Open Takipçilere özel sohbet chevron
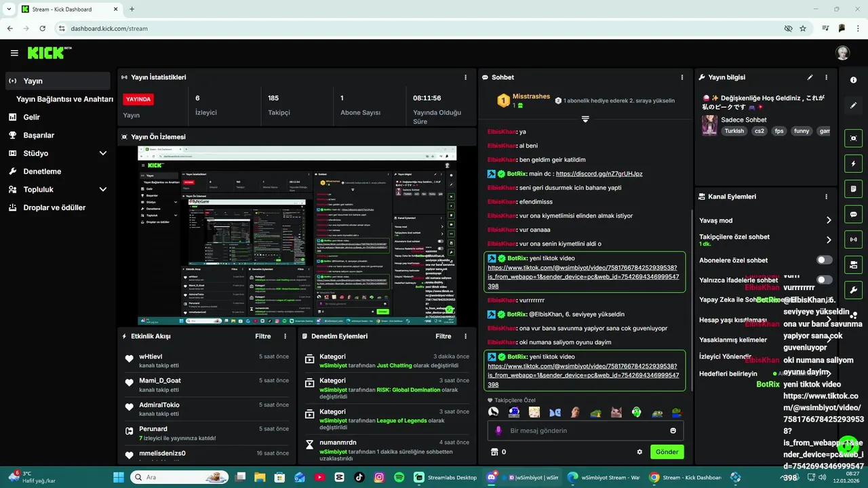The image size is (868, 488). 829,240
